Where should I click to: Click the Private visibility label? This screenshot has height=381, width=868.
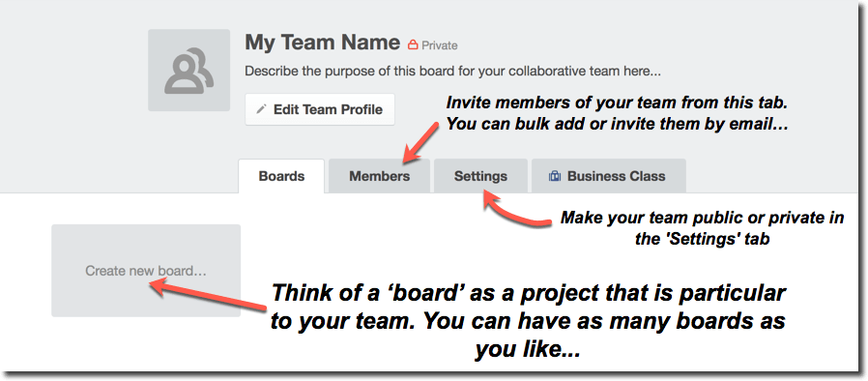coord(440,45)
